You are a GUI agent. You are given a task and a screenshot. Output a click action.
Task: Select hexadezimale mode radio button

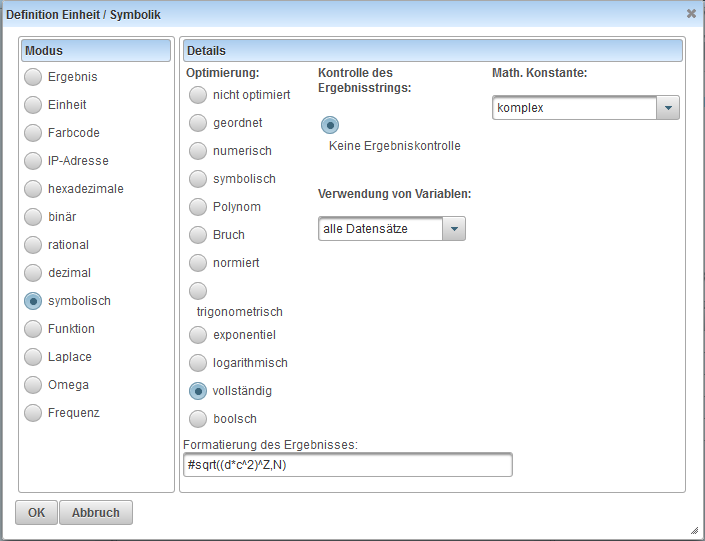click(34, 189)
